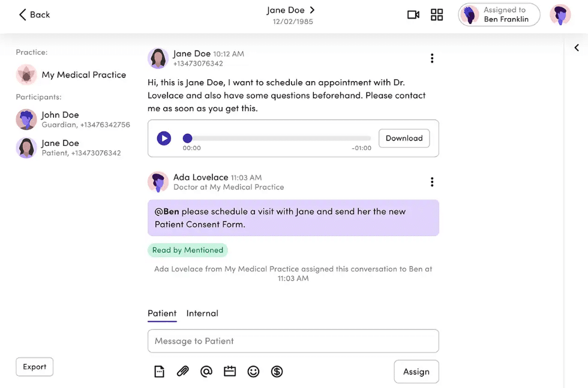Play the audio message

163,138
